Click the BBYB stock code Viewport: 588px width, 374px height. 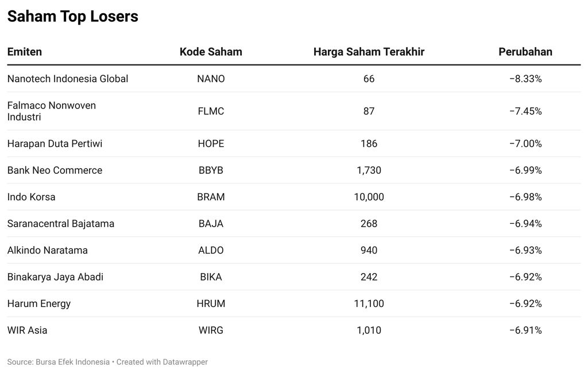click(x=211, y=170)
